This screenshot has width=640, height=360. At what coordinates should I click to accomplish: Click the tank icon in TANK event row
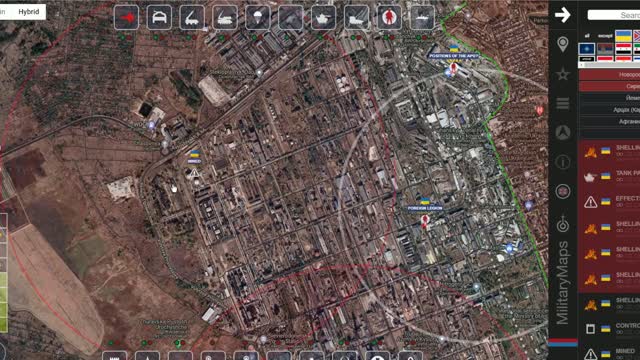590,177
